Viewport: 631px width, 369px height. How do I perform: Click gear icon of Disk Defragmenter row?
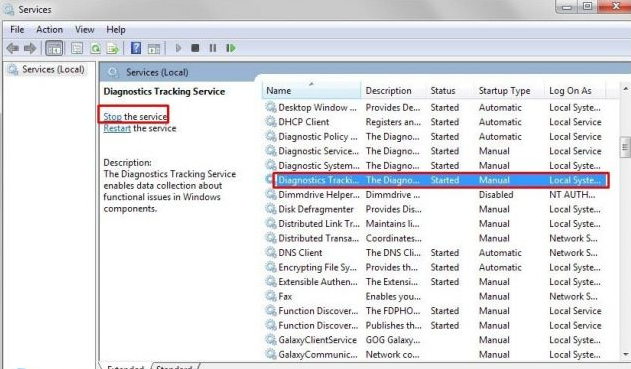(271, 209)
